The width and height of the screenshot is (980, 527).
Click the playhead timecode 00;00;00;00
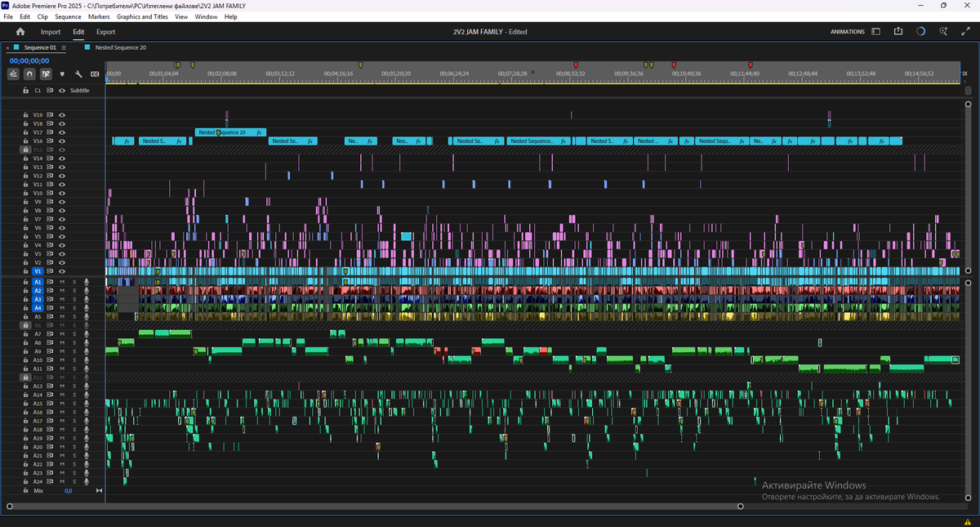pos(29,60)
